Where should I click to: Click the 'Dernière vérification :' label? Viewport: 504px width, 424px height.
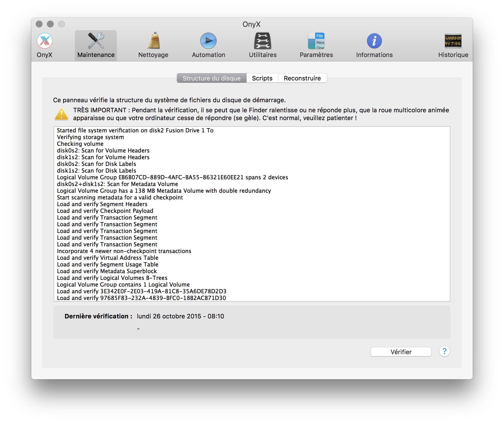click(98, 316)
